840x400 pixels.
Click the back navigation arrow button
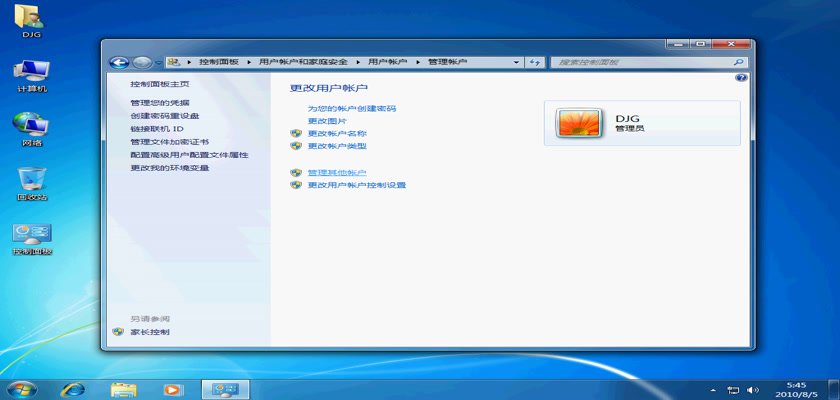click(119, 62)
